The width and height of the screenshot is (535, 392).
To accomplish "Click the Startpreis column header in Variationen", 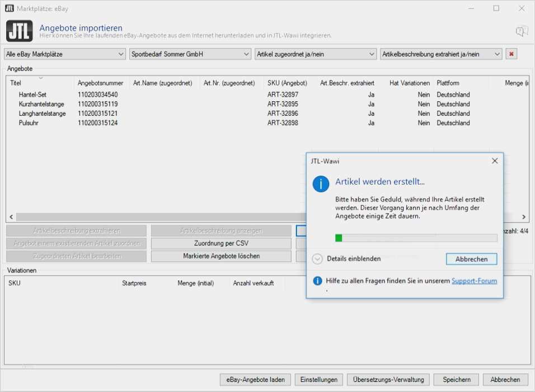I will (134, 284).
